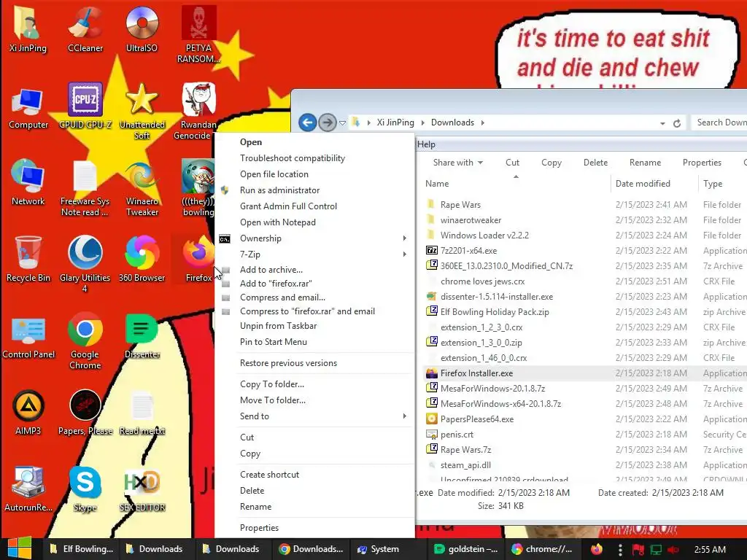
Task: Select the 360 Browser desktop icon
Action: coord(142,259)
